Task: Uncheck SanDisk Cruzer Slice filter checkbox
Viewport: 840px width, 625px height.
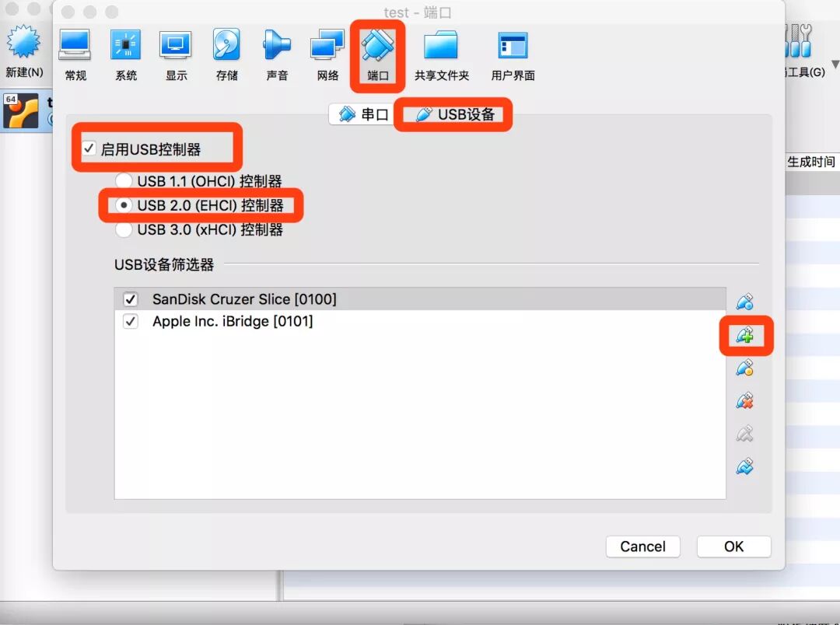Action: [x=130, y=299]
